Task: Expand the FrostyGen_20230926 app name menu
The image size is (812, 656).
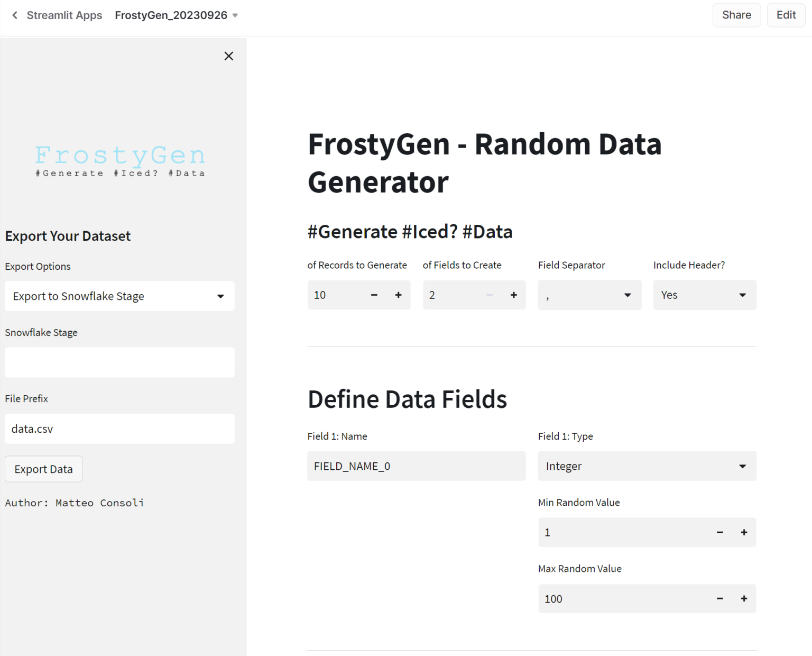Action: tap(235, 15)
